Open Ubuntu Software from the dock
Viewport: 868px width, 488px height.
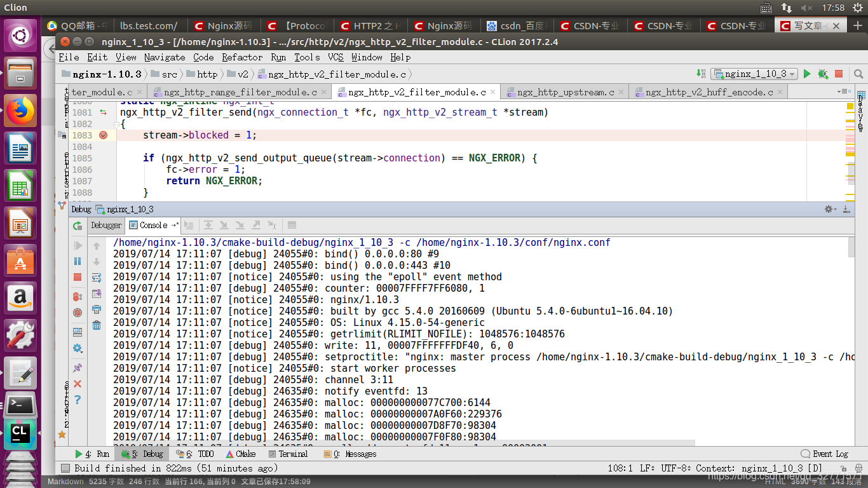point(21,261)
